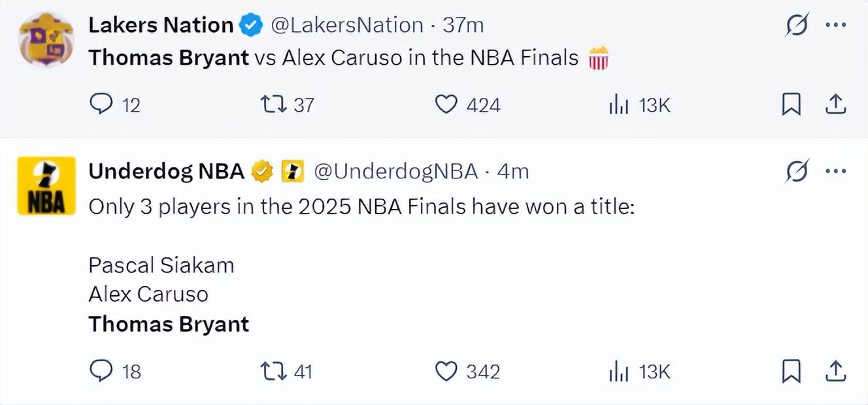Viewport: 868px width, 405px height.
Task: Bookmark the Lakers Nation tweet
Action: tap(791, 105)
